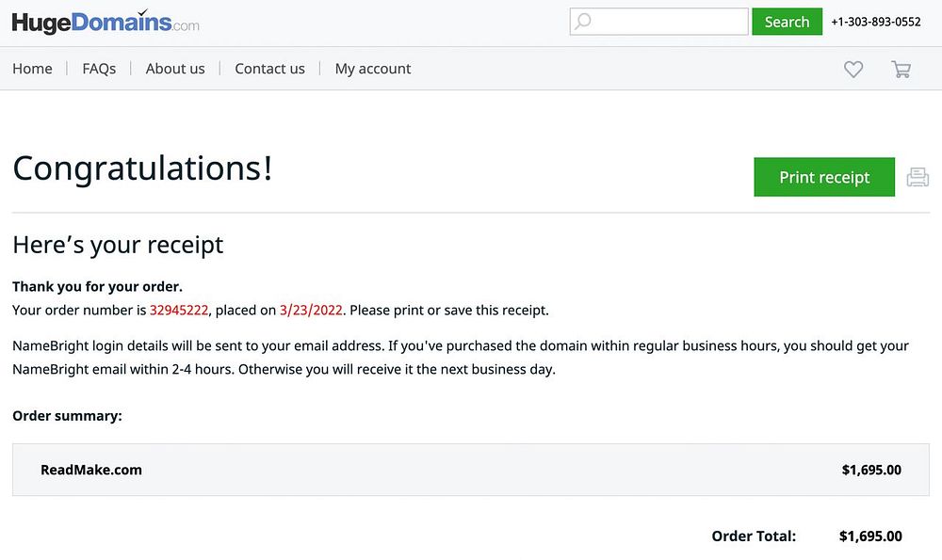942x560 pixels.
Task: Click the Print receipt button
Action: pos(824,177)
